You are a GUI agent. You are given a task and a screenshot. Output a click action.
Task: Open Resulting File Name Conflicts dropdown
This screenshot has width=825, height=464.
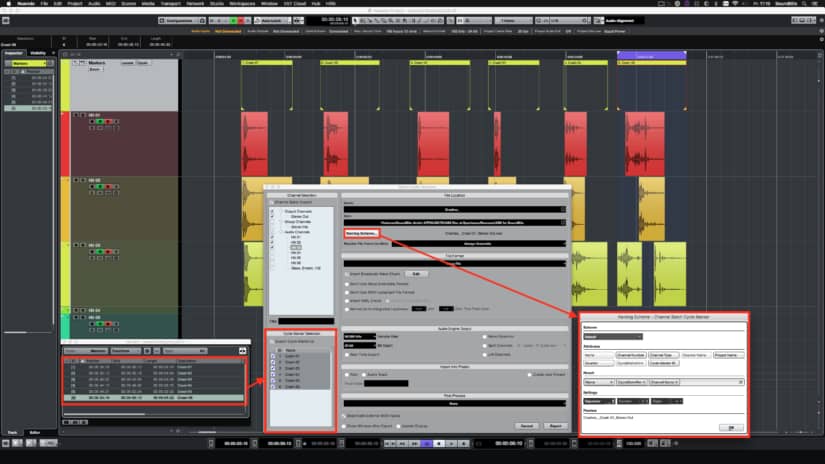(x=479, y=244)
